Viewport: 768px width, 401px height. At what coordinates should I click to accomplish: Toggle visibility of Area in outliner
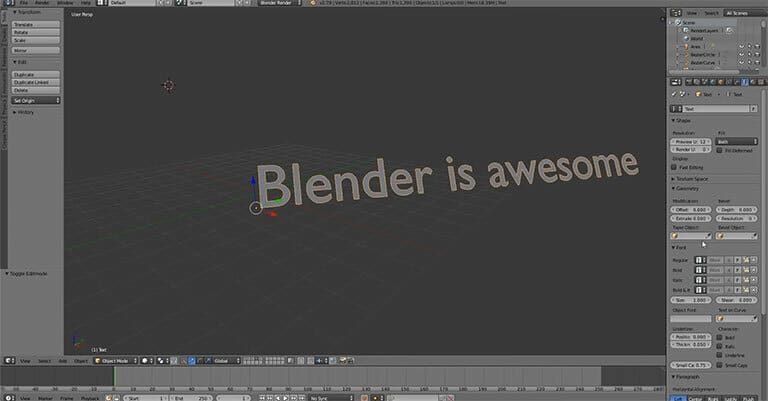(742, 47)
